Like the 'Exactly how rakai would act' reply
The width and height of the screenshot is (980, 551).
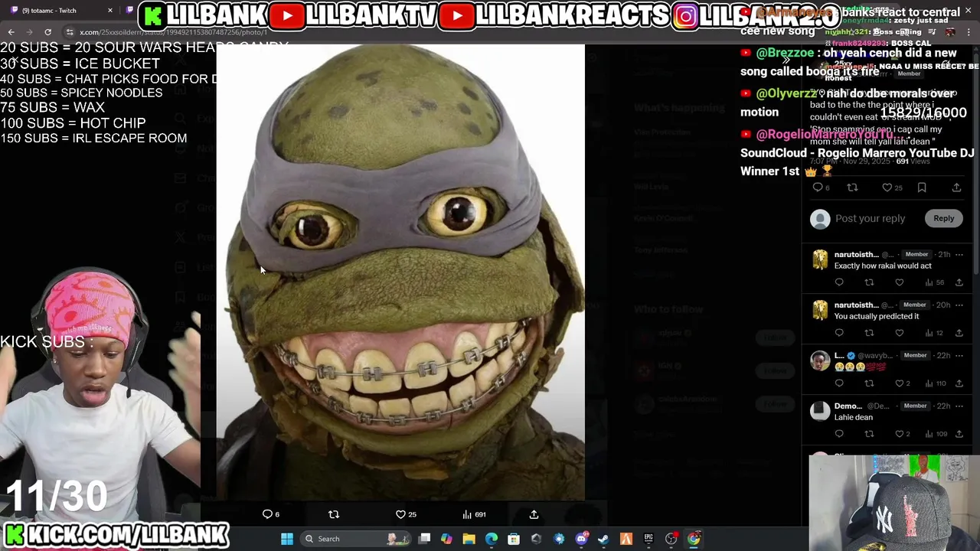(899, 282)
